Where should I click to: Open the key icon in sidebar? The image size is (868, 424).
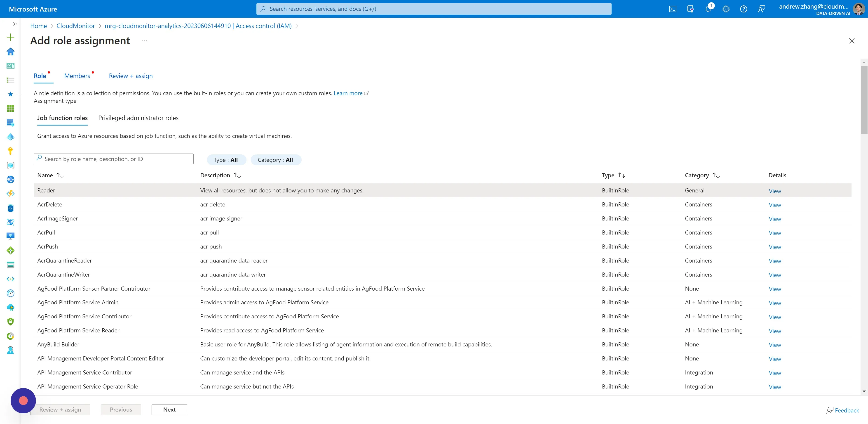pyautogui.click(x=10, y=151)
